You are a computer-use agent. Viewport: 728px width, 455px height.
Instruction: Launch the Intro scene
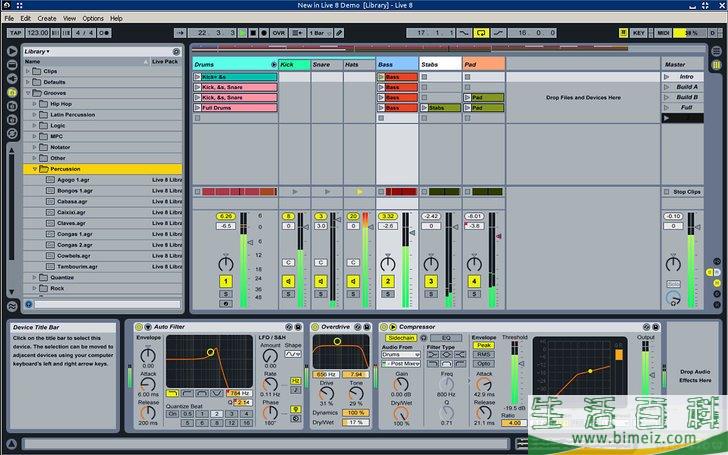pyautogui.click(x=667, y=77)
